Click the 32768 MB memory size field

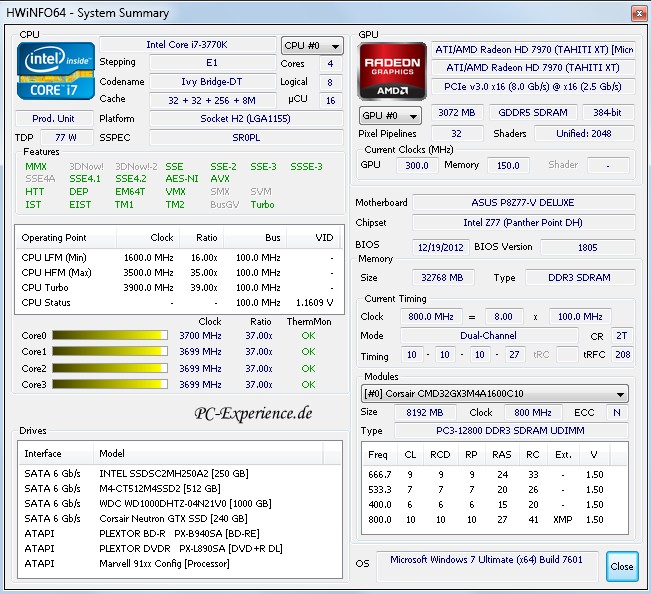[443, 277]
